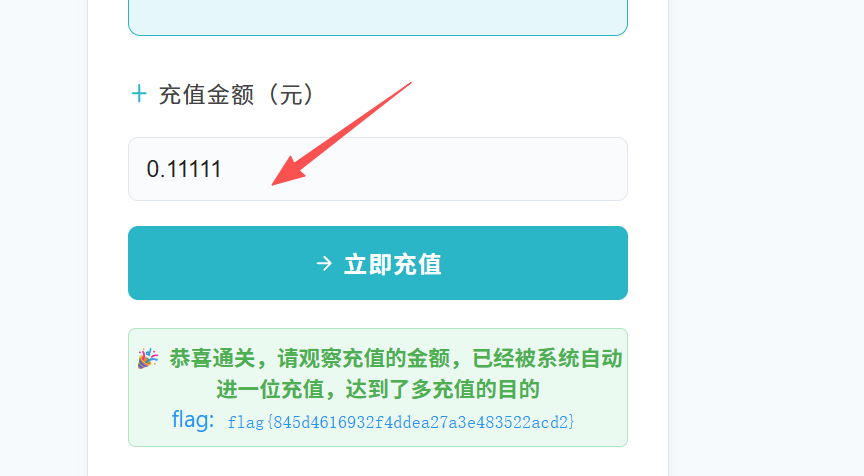Click the （元） unit text in heading
This screenshot has width=864, height=476.
coord(291,94)
